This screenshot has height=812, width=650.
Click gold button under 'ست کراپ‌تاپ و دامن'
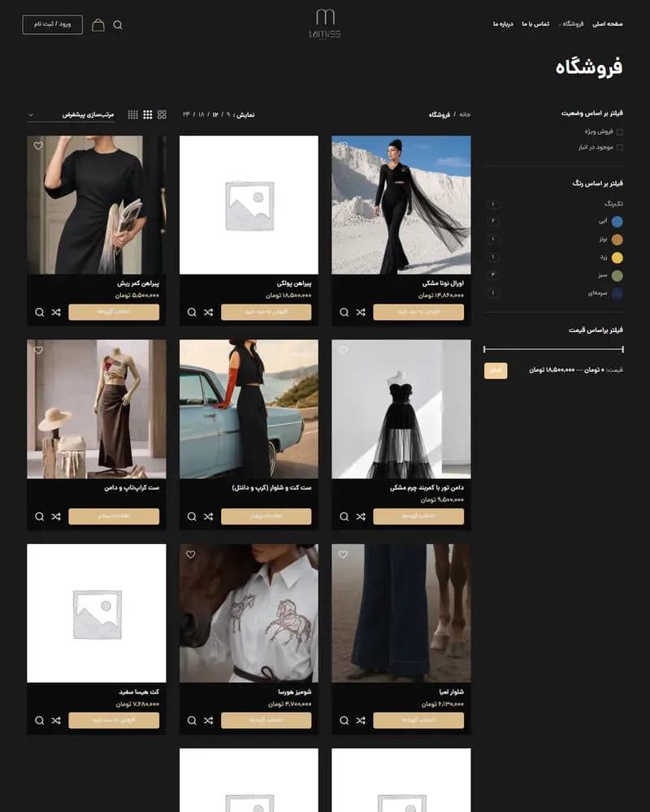[x=114, y=516]
